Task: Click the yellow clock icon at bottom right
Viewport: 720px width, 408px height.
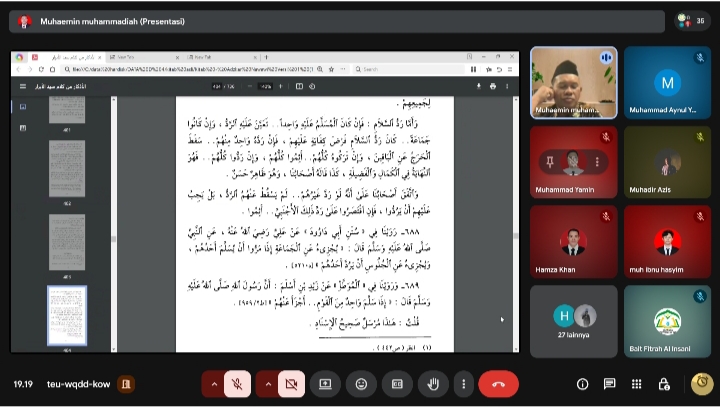Action: pos(702,383)
